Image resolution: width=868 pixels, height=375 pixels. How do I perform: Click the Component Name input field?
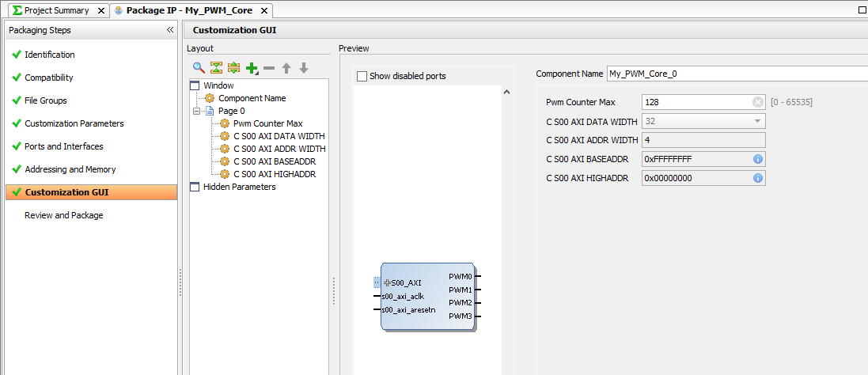(x=737, y=74)
